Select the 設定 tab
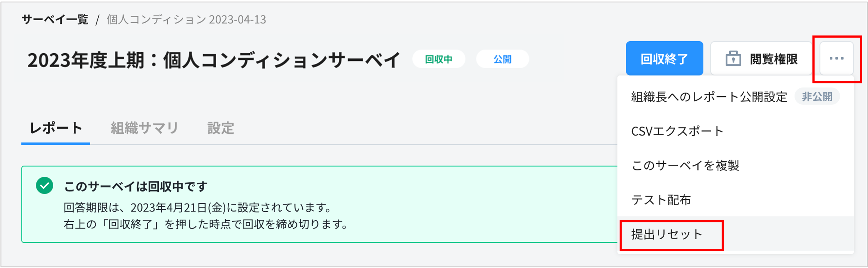This screenshot has width=868, height=268. tap(220, 128)
